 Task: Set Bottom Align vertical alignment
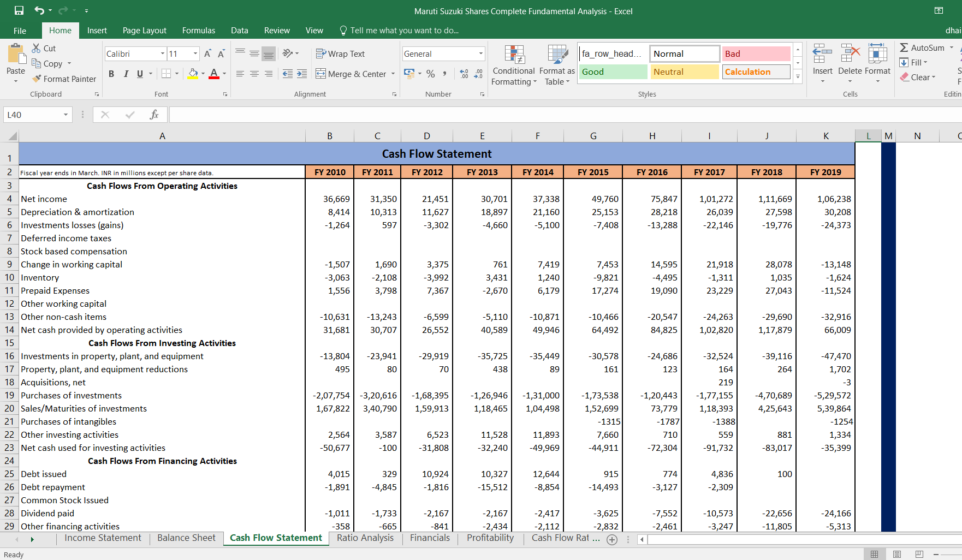tap(268, 53)
